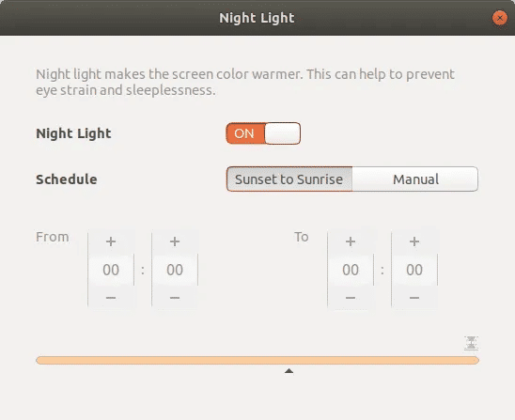Decrease the To hours with minus
Image resolution: width=515 pixels, height=420 pixels.
pos(351,298)
